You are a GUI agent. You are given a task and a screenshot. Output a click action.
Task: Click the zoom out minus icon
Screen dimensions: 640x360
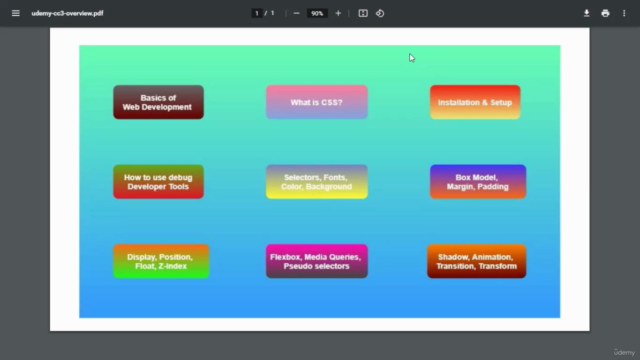pos(296,13)
